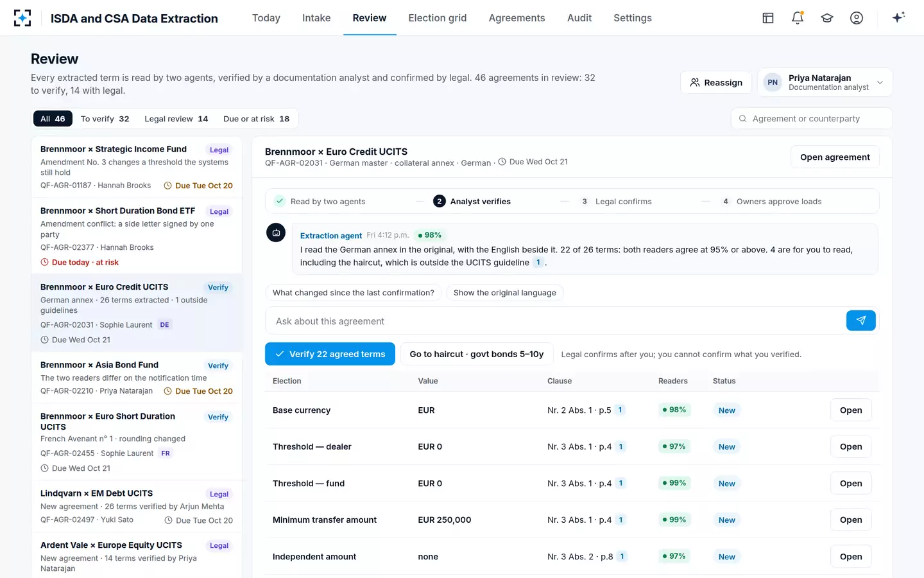
Task: Open the notifications bell
Action: click(798, 18)
